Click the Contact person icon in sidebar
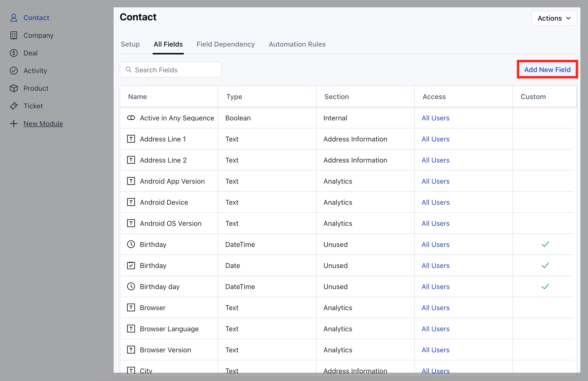588x381 pixels. (13, 18)
